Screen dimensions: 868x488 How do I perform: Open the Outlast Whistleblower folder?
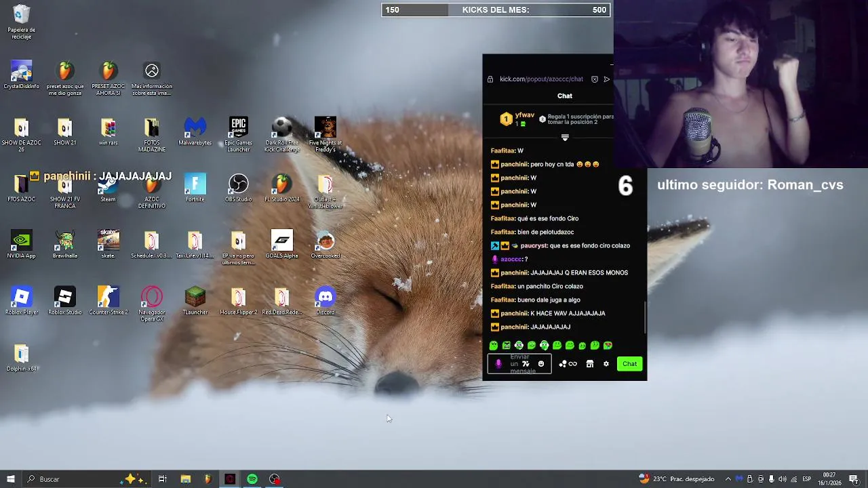coord(325,191)
